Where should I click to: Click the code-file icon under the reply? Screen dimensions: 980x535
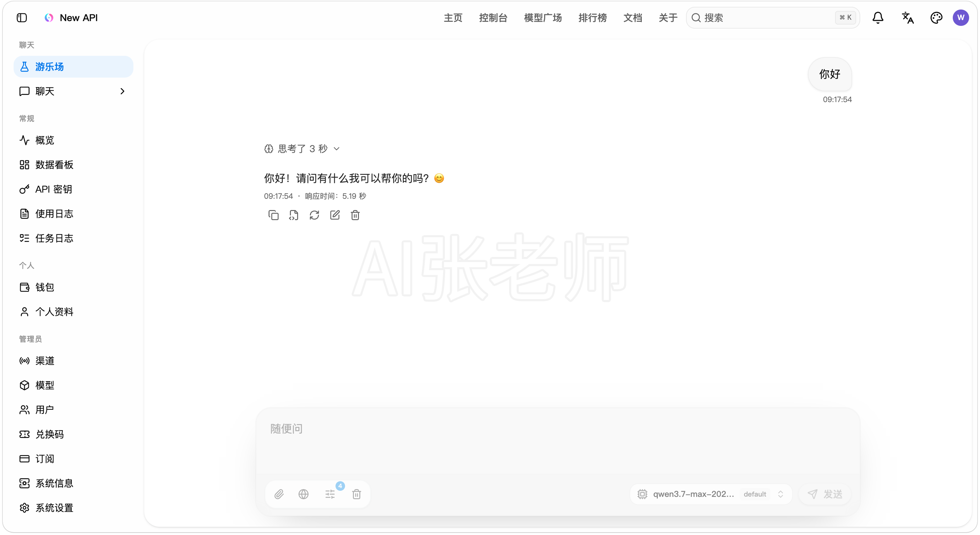294,215
